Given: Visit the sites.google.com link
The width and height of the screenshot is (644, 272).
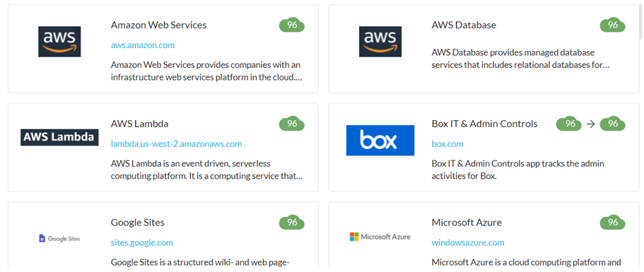Looking at the screenshot, I should 141,242.
